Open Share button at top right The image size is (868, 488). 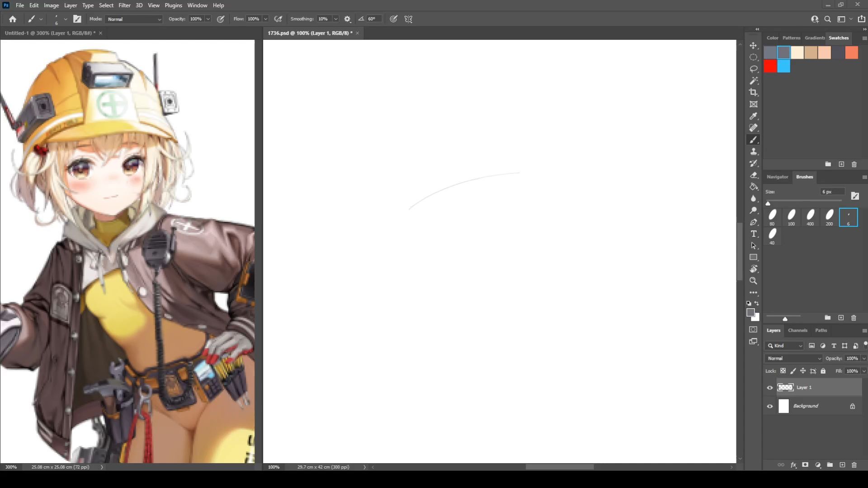tap(862, 19)
